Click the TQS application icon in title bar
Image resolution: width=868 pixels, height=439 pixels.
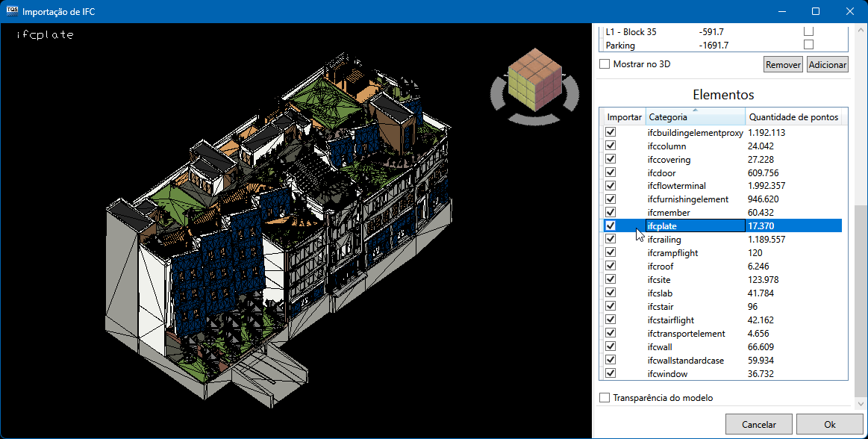(11, 11)
